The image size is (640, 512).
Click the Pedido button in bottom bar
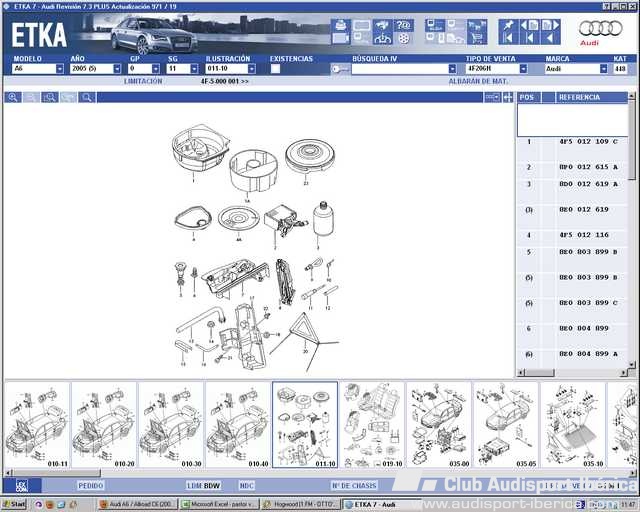click(91, 486)
